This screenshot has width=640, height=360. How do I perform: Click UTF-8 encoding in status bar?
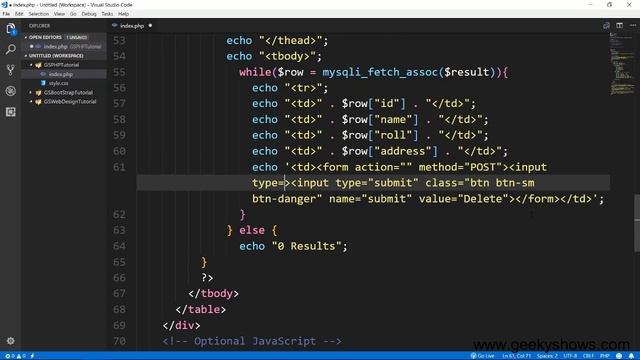pos(570,356)
